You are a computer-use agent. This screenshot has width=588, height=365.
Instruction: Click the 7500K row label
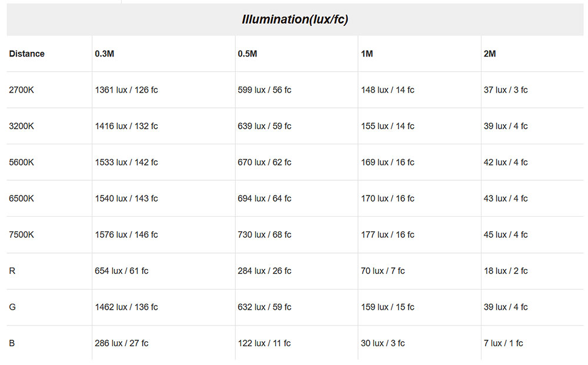tap(21, 235)
